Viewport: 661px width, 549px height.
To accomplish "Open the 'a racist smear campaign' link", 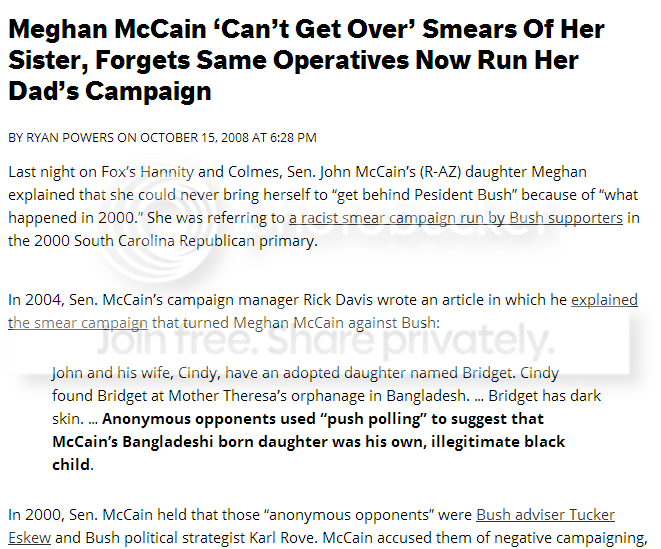I will click(x=455, y=217).
